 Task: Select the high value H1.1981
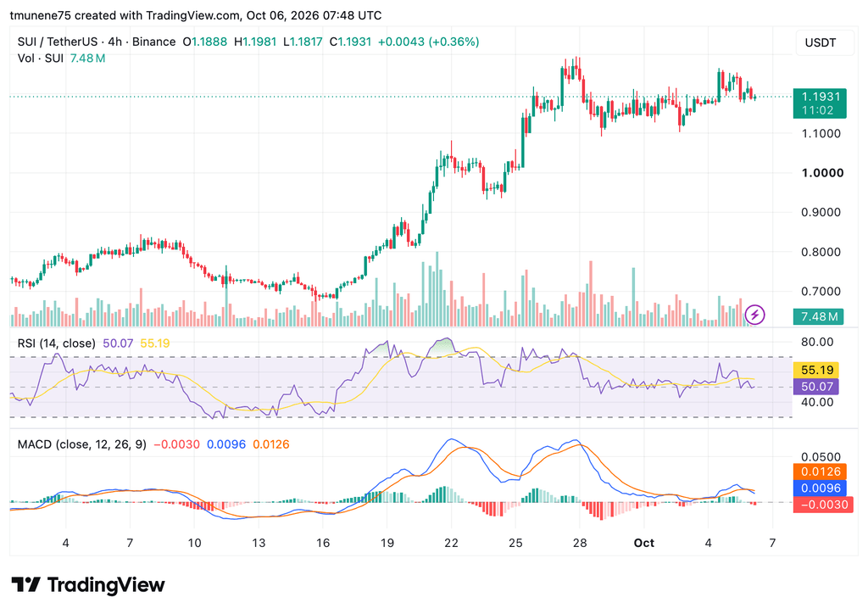[255, 42]
